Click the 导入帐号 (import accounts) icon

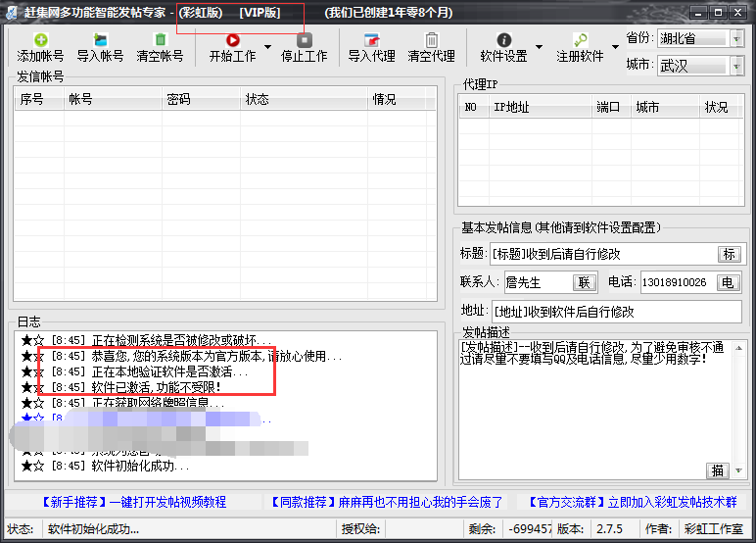point(100,40)
